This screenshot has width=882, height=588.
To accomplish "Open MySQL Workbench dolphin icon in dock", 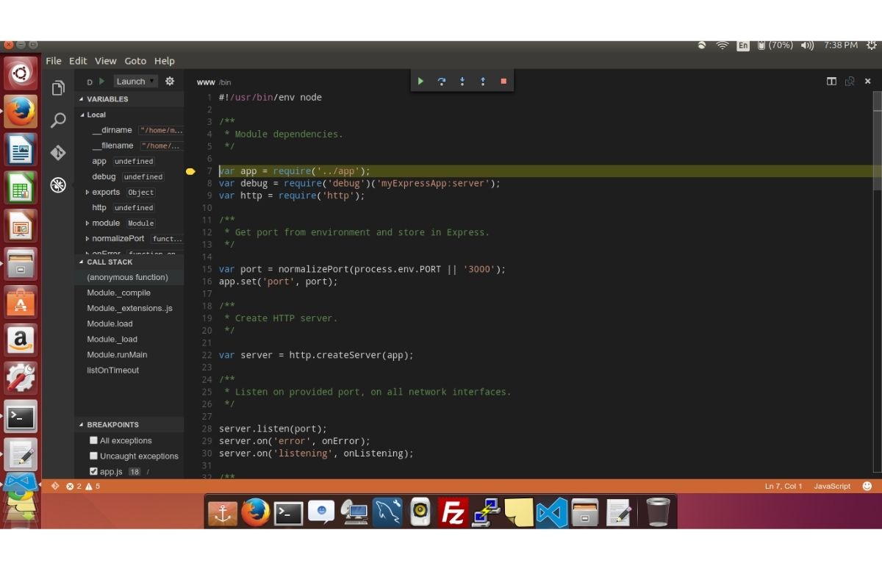I will tap(387, 512).
